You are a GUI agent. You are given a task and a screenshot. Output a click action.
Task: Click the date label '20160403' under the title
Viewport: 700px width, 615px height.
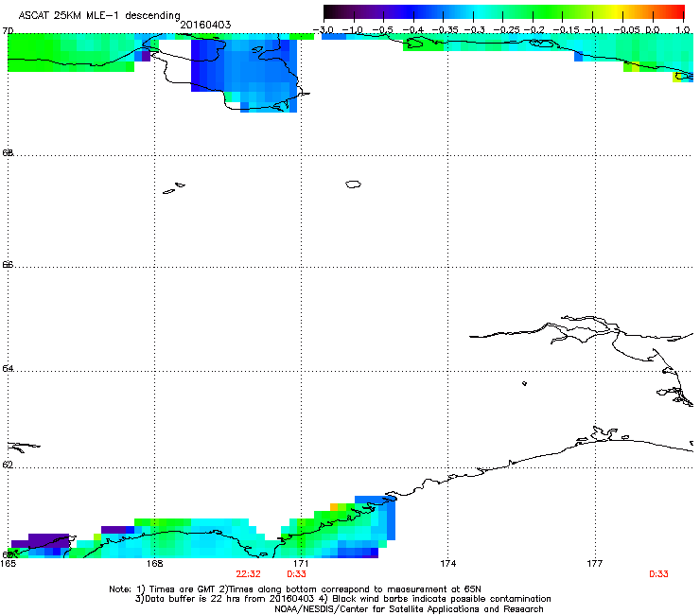pos(205,25)
